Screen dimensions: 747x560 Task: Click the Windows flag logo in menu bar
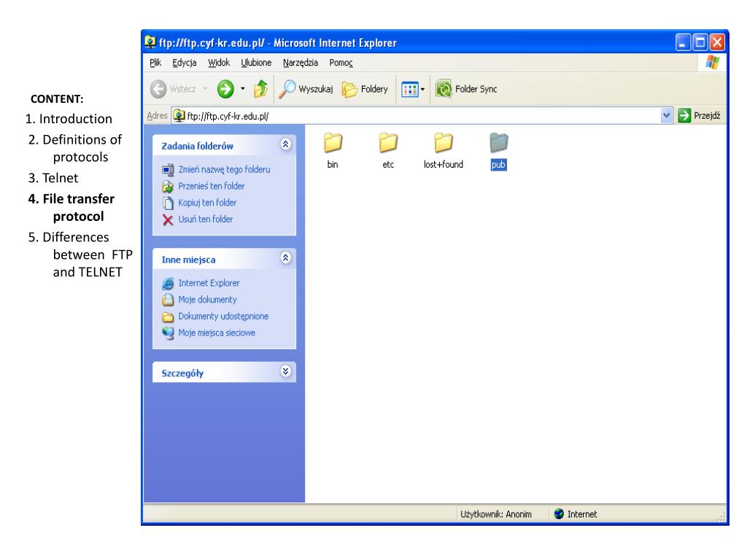pos(713,63)
